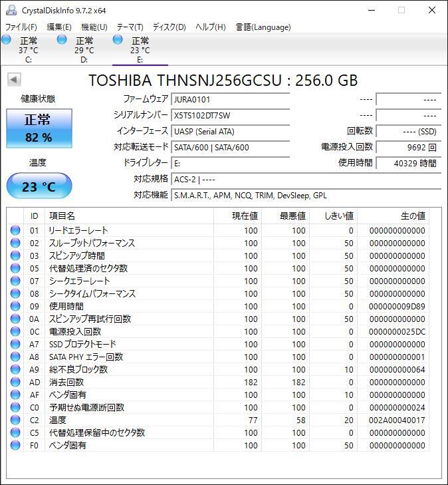
Task: Click blue status dot for ID 09 row
Action: click(x=15, y=306)
